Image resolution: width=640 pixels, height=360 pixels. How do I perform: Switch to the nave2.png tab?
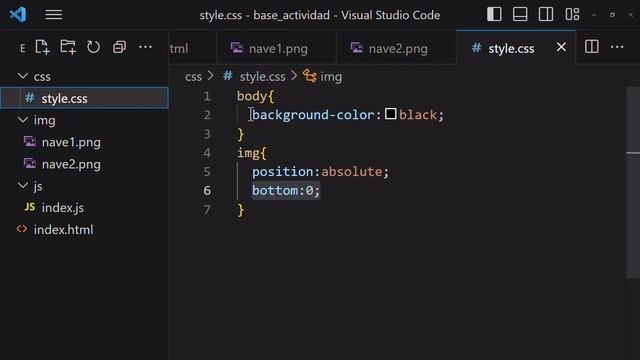coord(396,48)
